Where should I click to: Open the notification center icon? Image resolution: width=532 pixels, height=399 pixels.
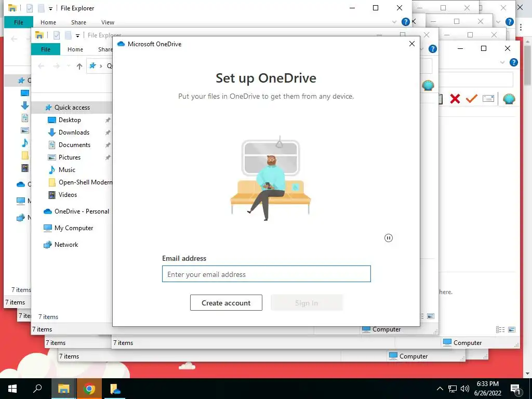click(x=515, y=389)
